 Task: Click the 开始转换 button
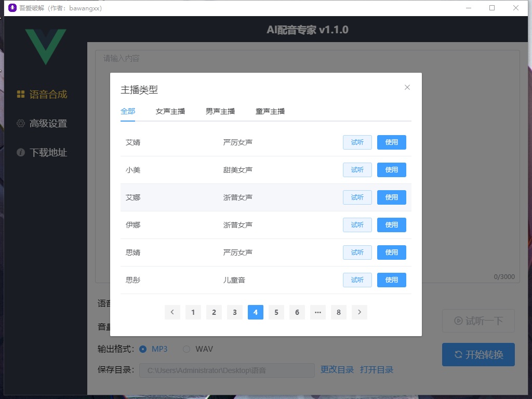point(478,354)
